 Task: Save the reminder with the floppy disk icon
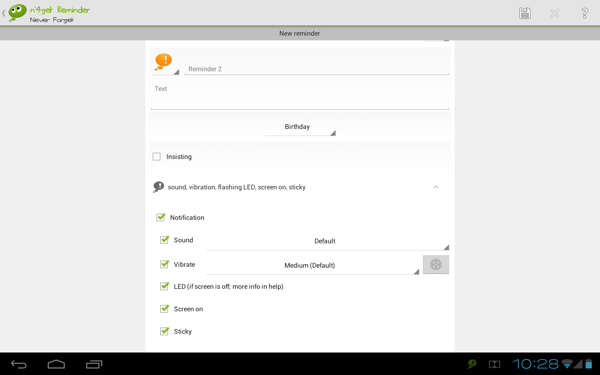pos(525,13)
